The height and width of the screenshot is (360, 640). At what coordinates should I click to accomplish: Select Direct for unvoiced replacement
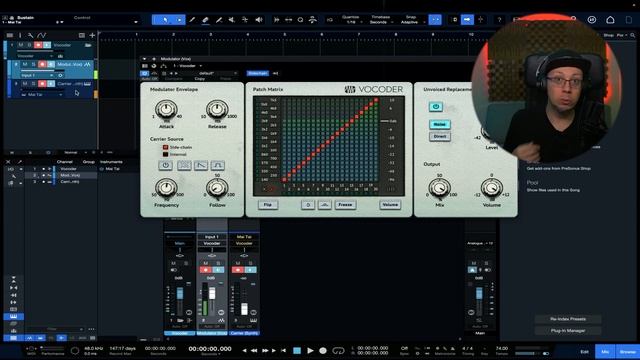[x=440, y=136]
